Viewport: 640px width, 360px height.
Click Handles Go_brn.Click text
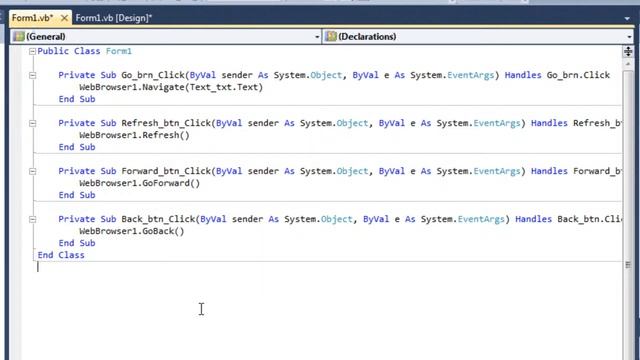pyautogui.click(x=557, y=75)
